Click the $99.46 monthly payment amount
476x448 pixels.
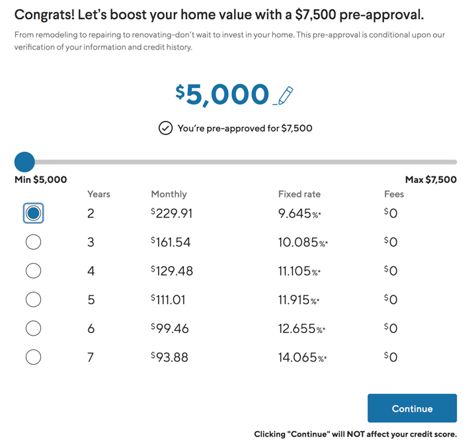170,328
